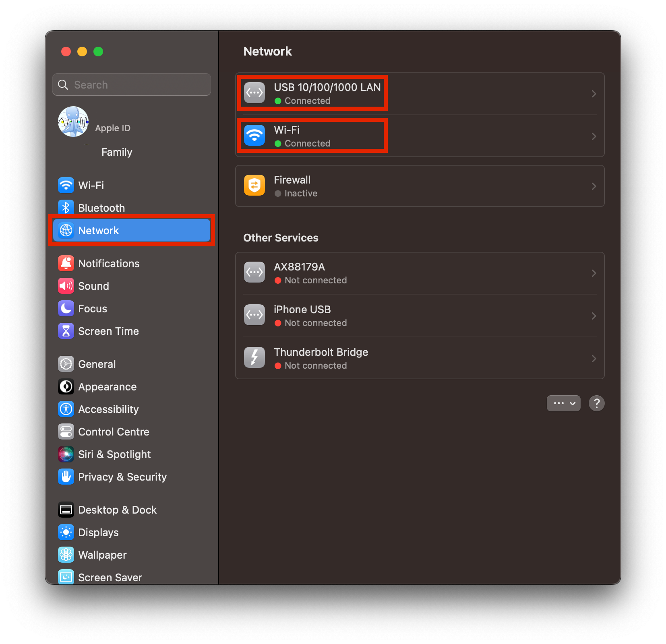Click the Screen Time hourglass icon
Image resolution: width=666 pixels, height=644 pixels.
pos(66,331)
